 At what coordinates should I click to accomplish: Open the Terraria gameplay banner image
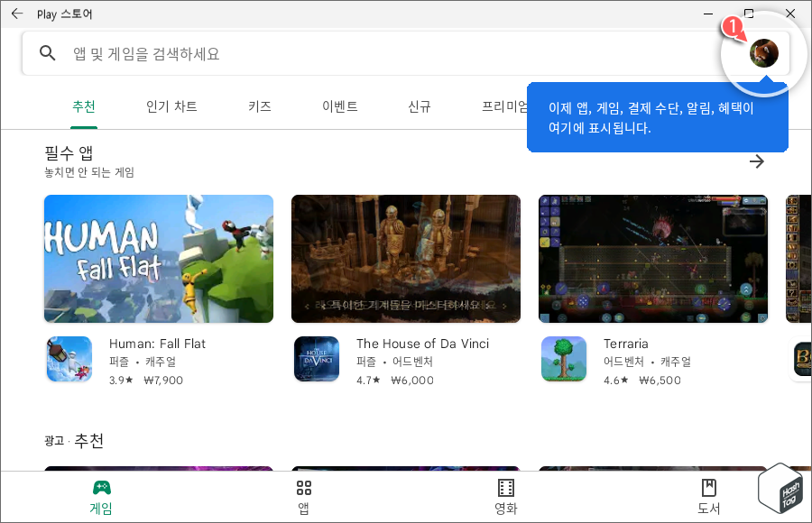653,259
